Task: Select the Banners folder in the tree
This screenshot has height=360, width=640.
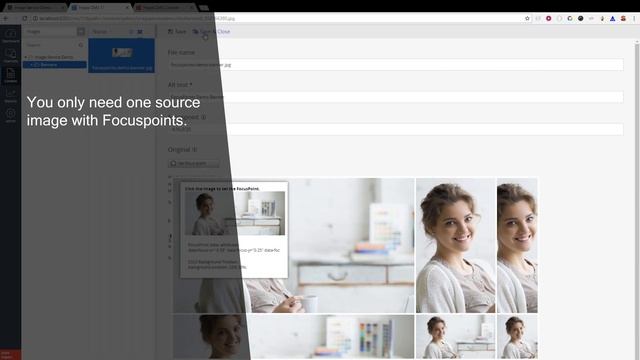Action: 54,64
